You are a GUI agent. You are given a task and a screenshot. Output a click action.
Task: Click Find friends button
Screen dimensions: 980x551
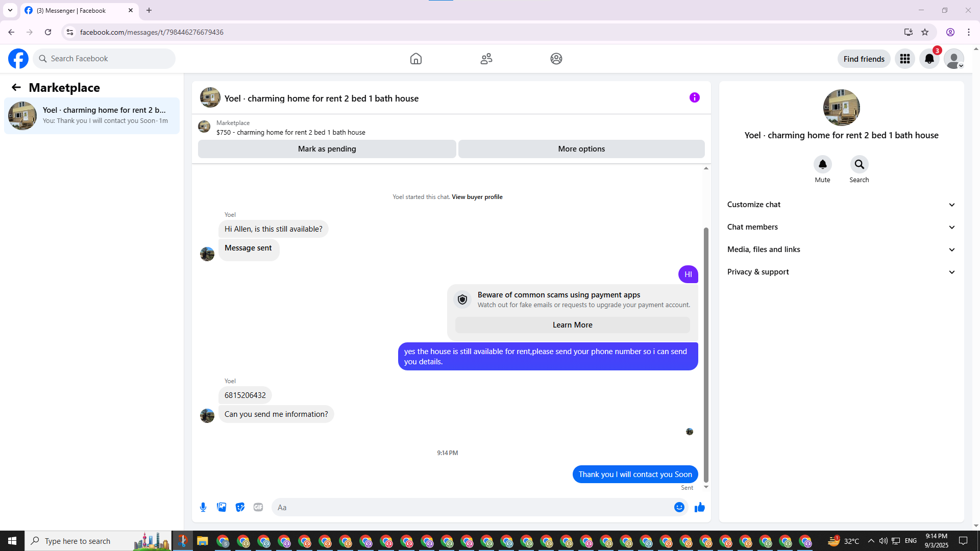tap(864, 59)
